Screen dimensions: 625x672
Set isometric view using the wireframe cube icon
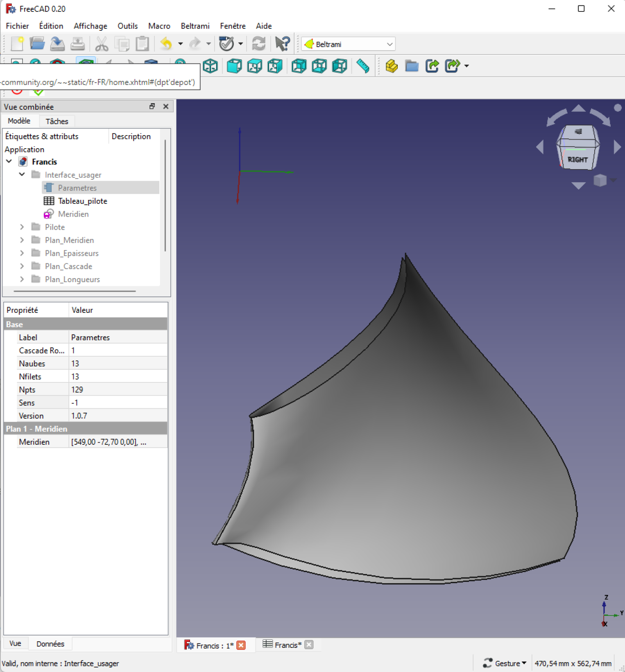click(x=211, y=66)
